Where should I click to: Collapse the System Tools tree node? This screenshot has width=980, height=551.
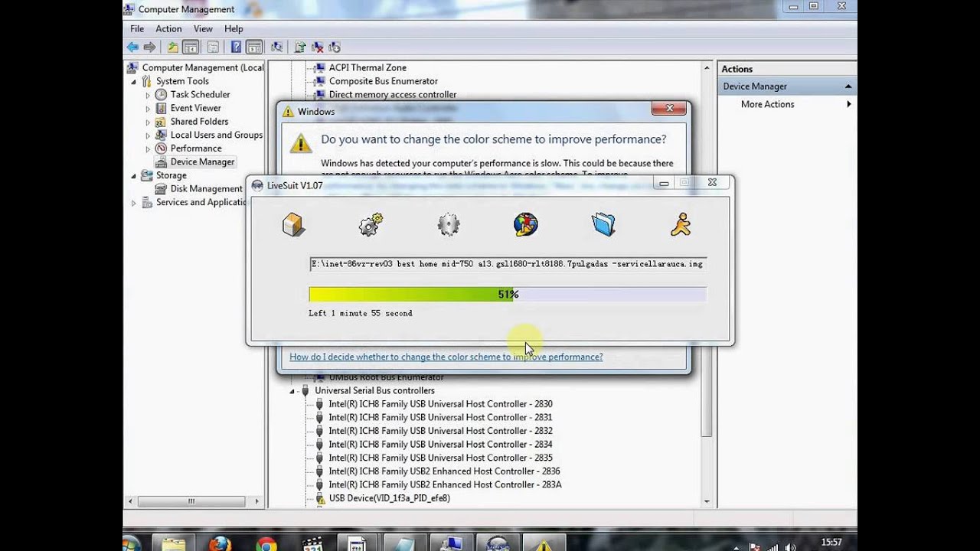[134, 81]
